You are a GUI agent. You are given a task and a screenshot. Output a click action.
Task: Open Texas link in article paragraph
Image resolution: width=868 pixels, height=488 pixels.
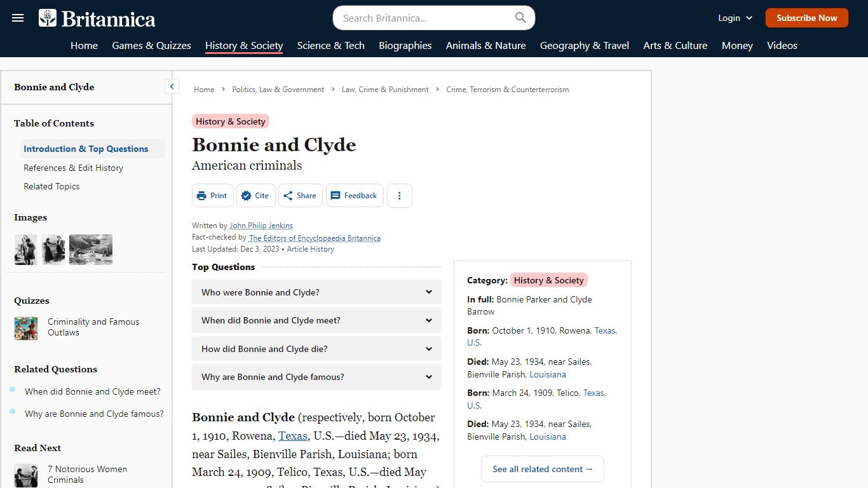click(293, 436)
